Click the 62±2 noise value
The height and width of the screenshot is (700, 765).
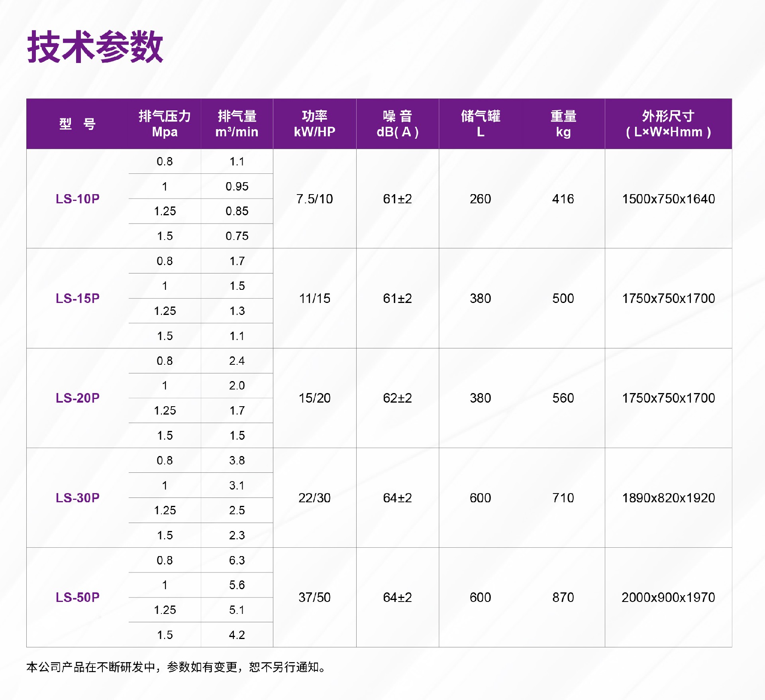tap(397, 398)
